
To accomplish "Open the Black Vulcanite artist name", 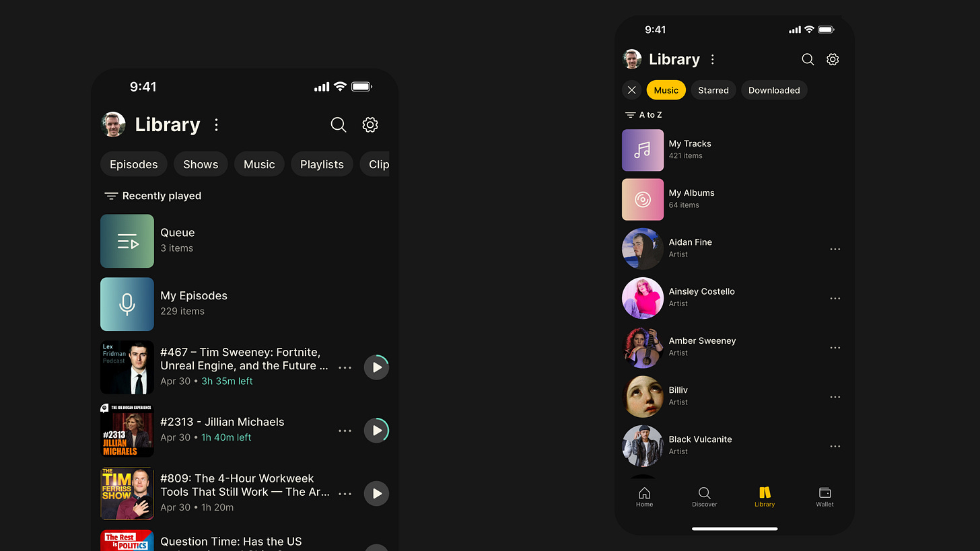I will pyautogui.click(x=700, y=439).
